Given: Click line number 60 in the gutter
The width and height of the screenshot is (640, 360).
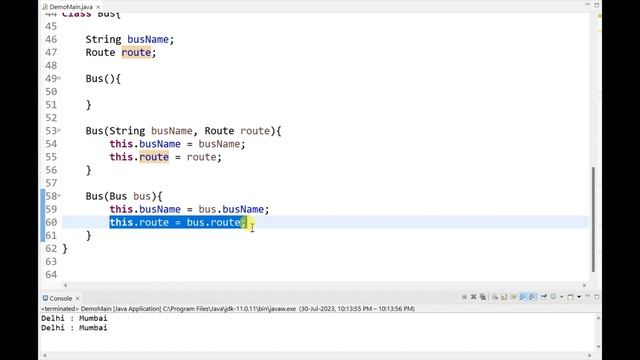Looking at the screenshot, I should pyautogui.click(x=51, y=222).
